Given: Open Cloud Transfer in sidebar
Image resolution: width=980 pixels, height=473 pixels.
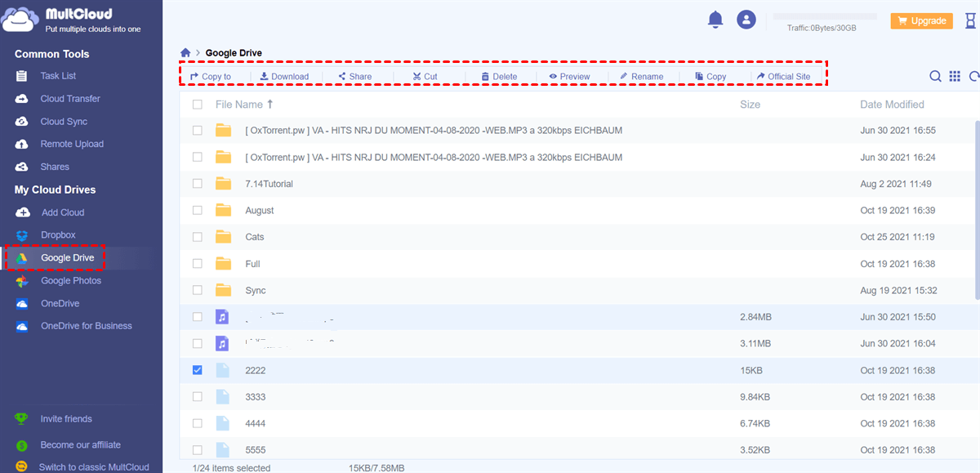Looking at the screenshot, I should click(x=70, y=99).
